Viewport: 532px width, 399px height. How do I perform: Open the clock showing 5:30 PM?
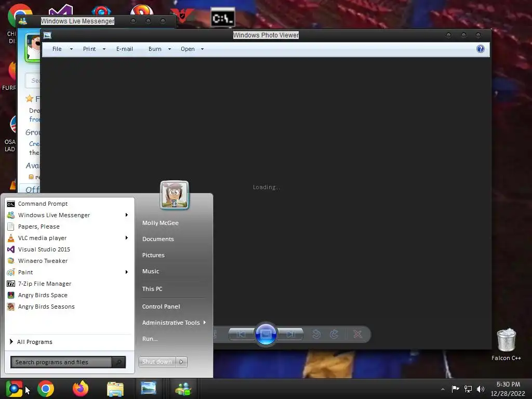pyautogui.click(x=508, y=389)
